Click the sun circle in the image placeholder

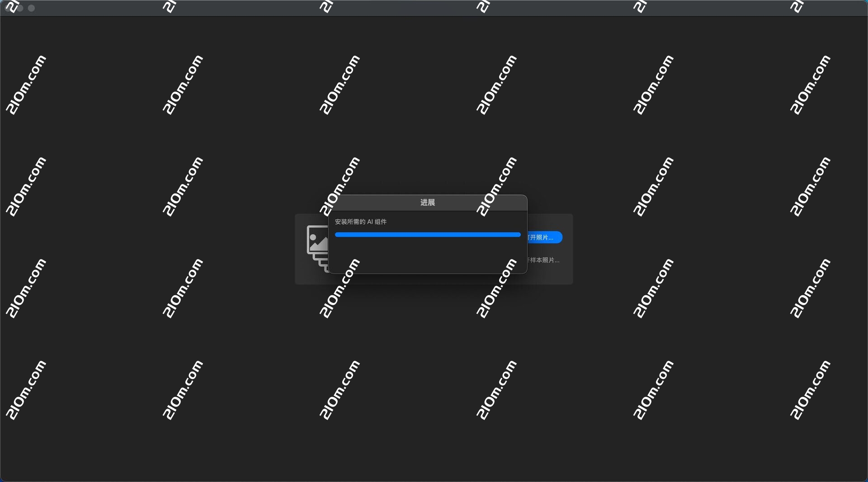(x=312, y=237)
